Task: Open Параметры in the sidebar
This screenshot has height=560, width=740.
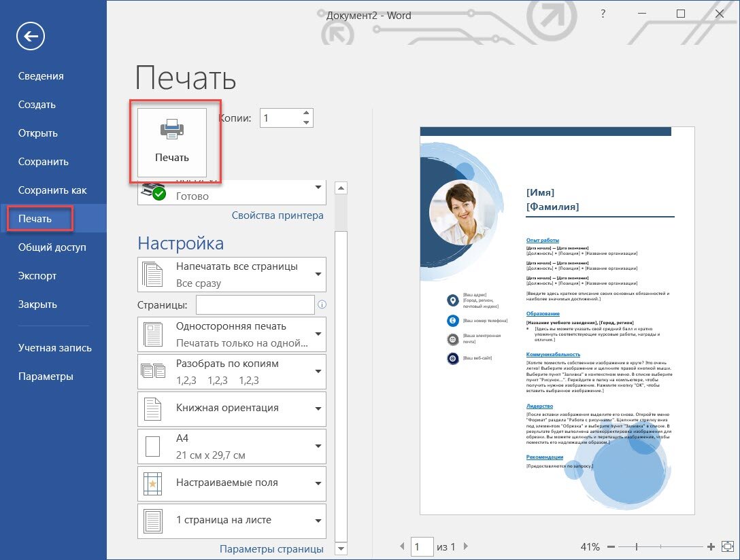Action: (46, 377)
